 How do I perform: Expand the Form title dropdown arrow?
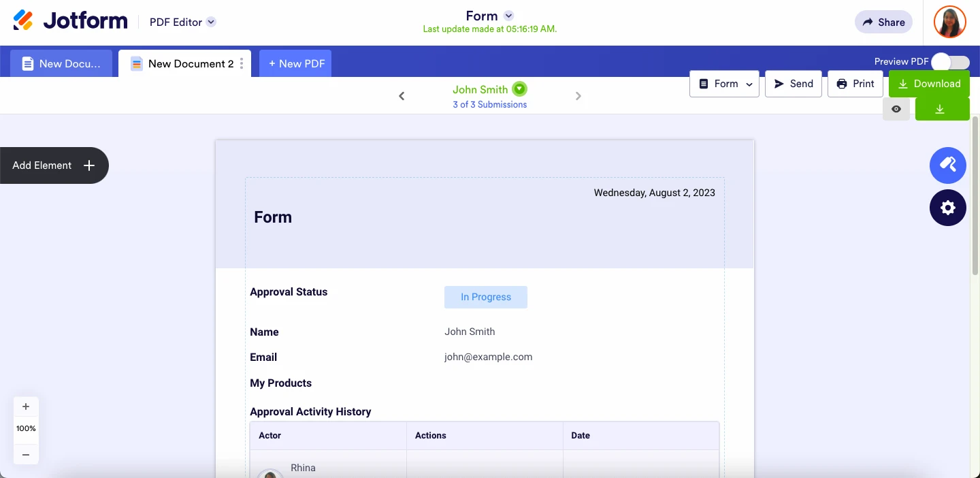click(x=508, y=16)
